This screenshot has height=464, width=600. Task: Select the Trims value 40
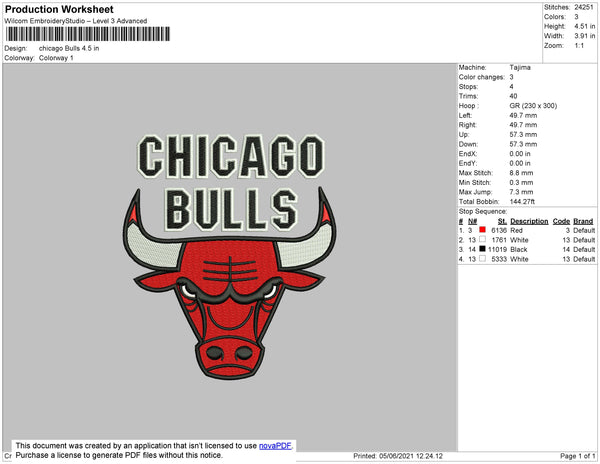point(513,96)
